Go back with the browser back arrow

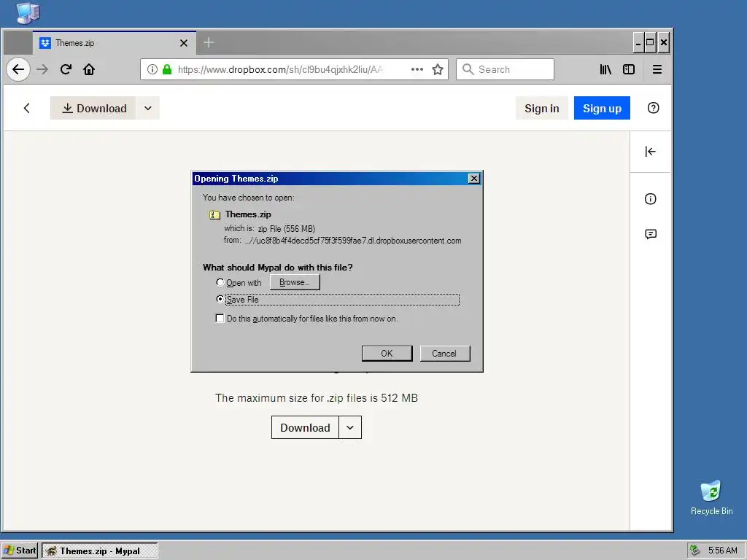tap(18, 69)
